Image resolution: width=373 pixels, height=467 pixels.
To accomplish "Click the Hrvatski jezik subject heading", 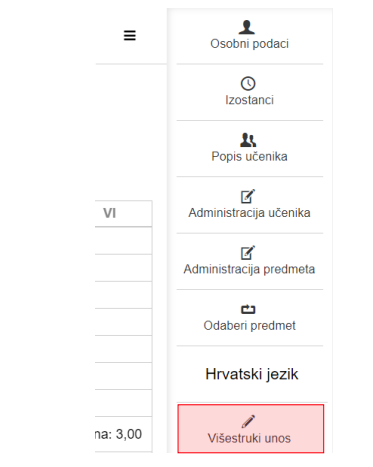I will (x=252, y=374).
